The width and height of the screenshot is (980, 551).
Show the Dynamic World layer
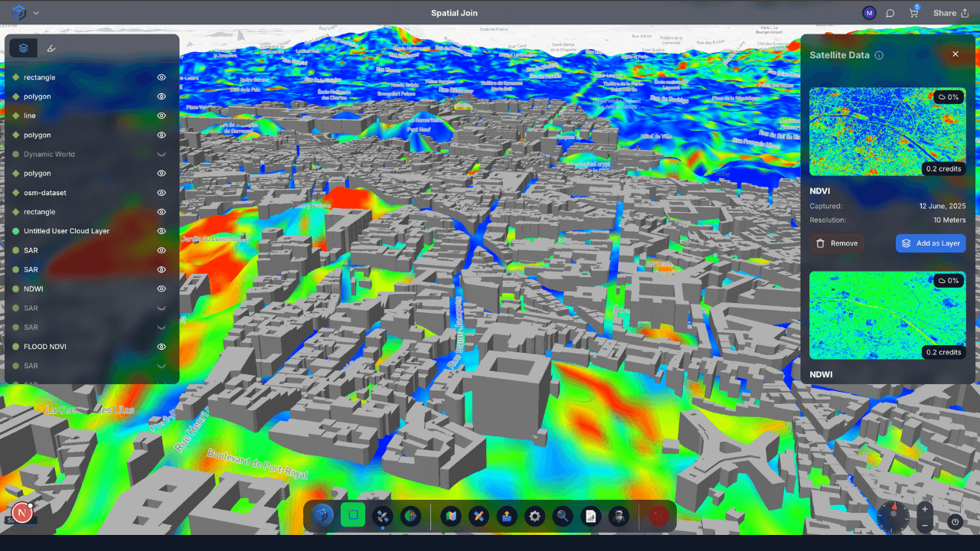[162, 155]
